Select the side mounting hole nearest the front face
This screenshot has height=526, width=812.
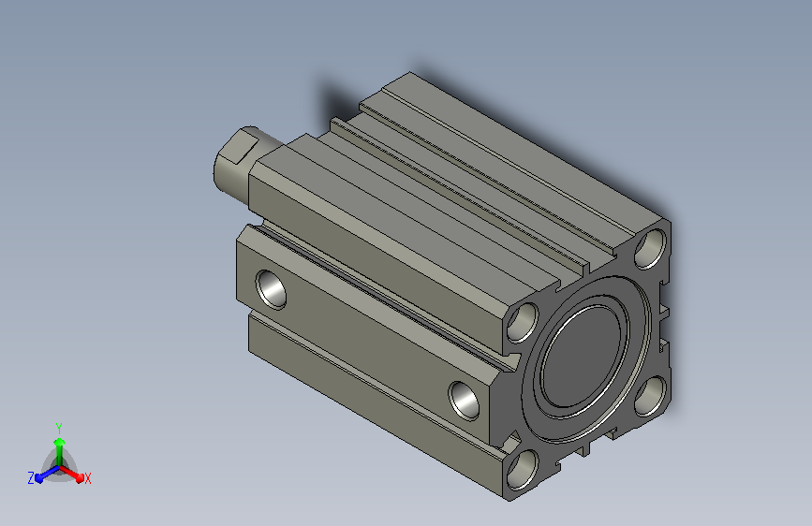pyautogui.click(x=464, y=400)
